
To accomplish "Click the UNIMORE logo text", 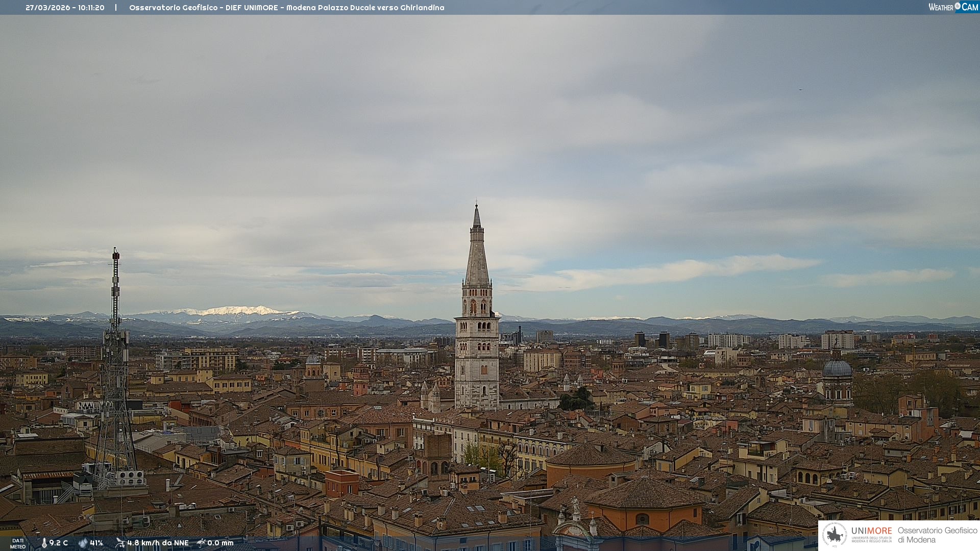I will coord(871,531).
